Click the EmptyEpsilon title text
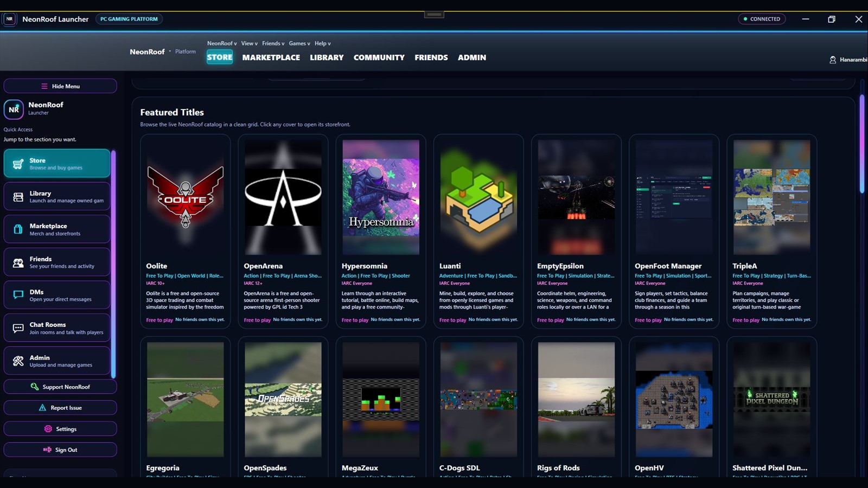Screen dimensions: 868x488 point(560,266)
